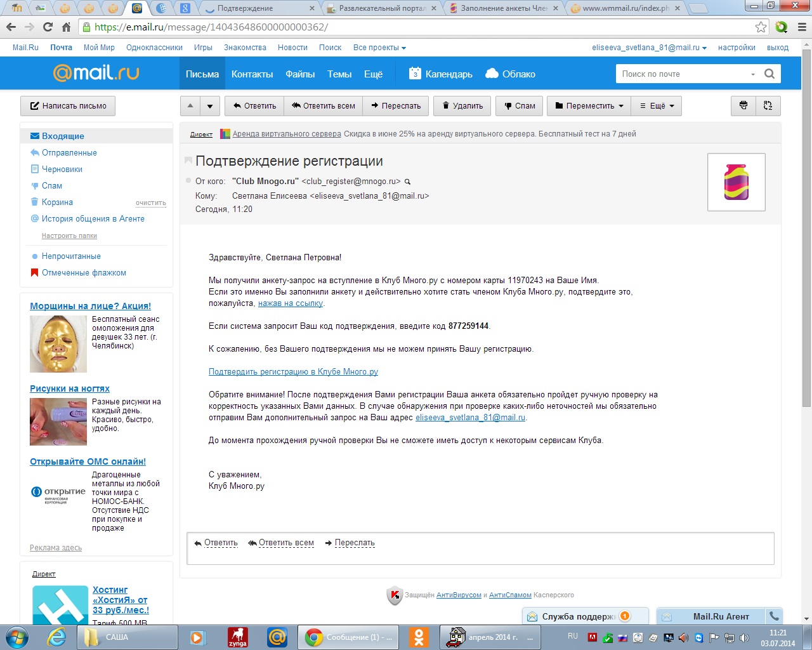Screen dimensions: 812x650
Task: Open 'Аренда виртуального сервера' ad link
Action: click(x=287, y=134)
